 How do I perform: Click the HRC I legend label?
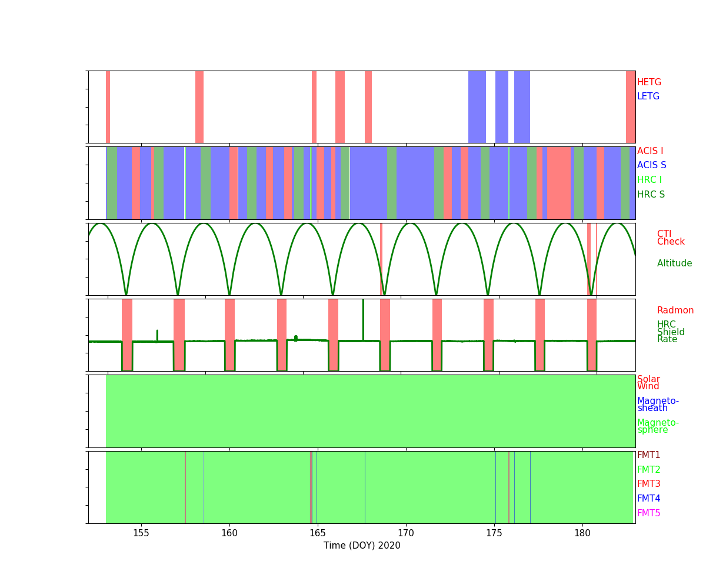click(649, 180)
